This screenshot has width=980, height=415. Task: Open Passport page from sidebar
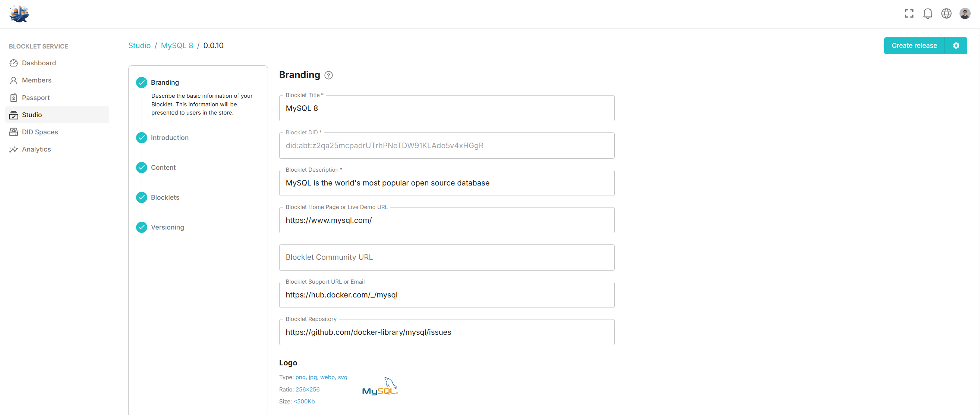point(36,98)
